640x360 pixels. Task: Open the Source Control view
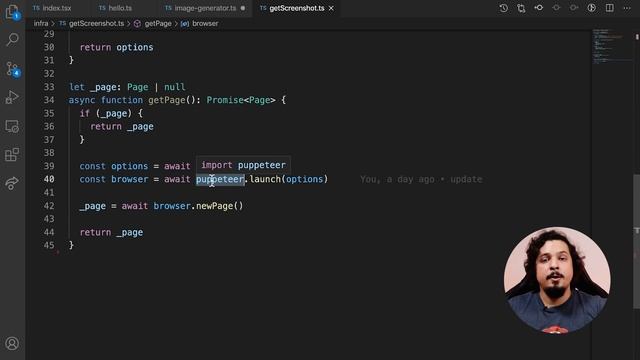(x=12, y=69)
